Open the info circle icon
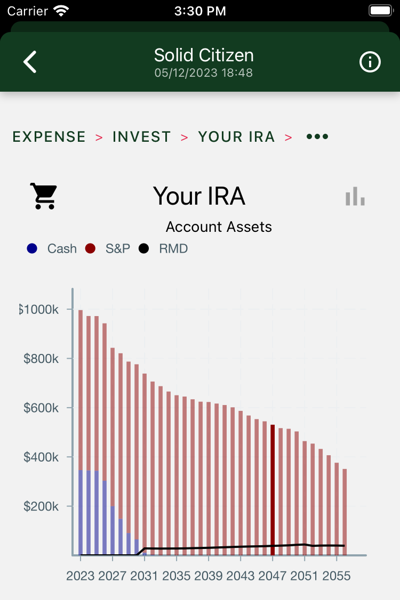400x600 pixels. point(370,62)
